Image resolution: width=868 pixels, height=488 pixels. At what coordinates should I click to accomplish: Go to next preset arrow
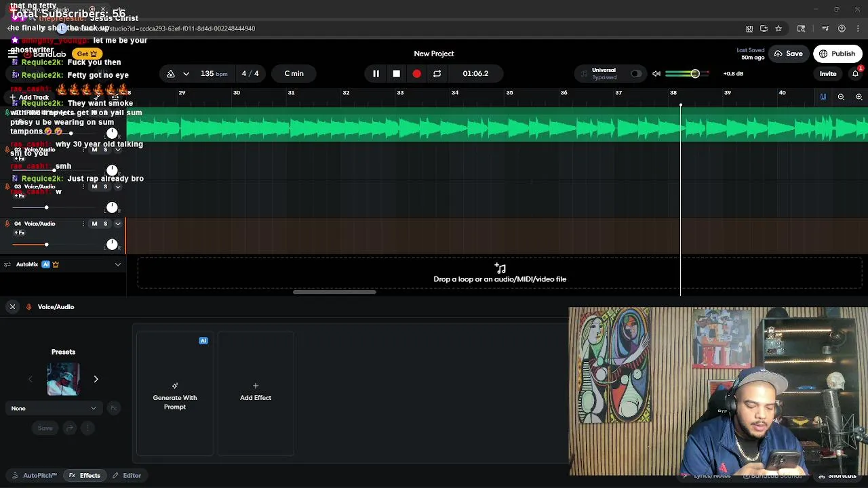pos(96,380)
